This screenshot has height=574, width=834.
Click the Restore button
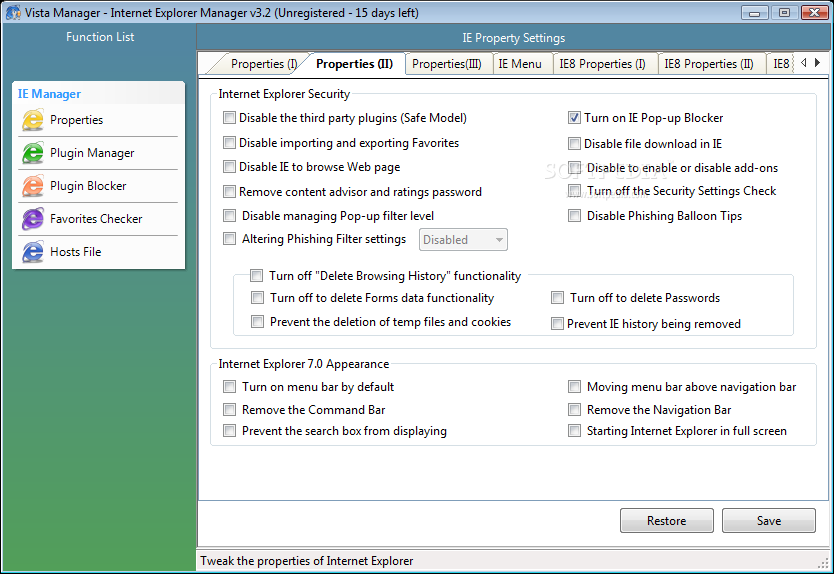666,520
